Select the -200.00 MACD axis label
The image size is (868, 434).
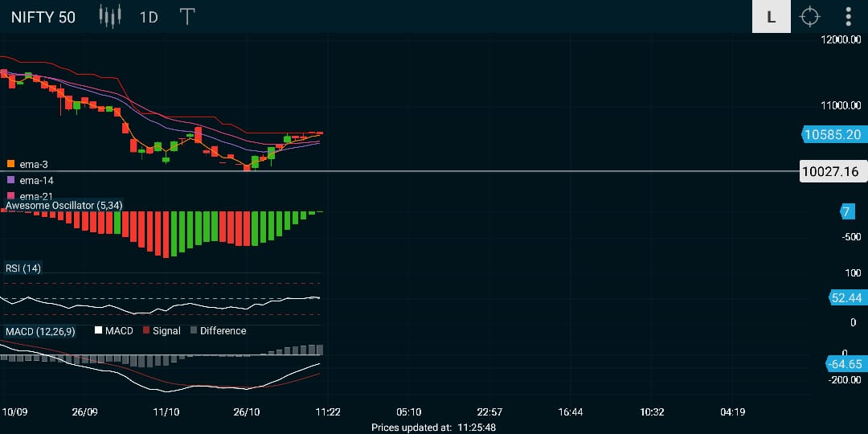845,379
